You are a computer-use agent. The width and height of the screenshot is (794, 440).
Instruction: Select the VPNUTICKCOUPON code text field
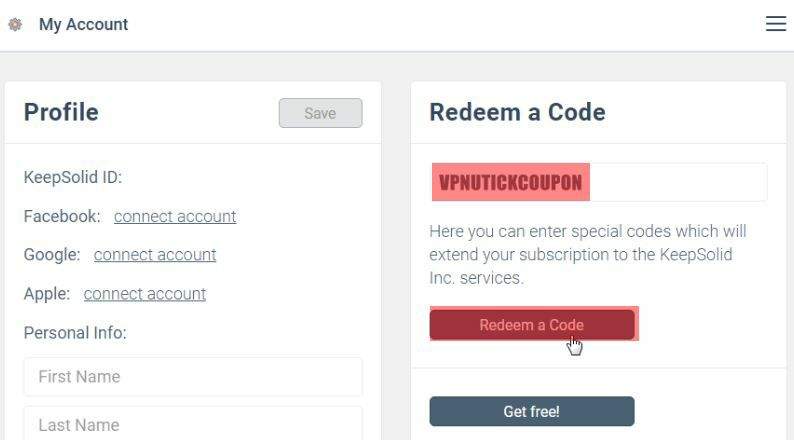(599, 182)
